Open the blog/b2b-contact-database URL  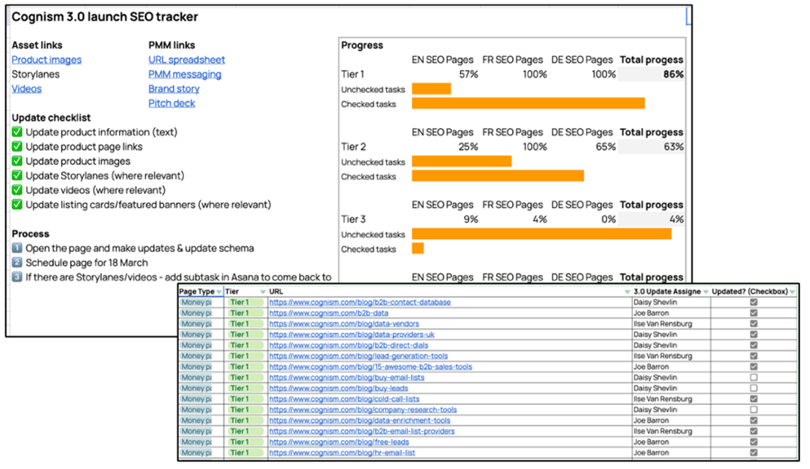360,302
